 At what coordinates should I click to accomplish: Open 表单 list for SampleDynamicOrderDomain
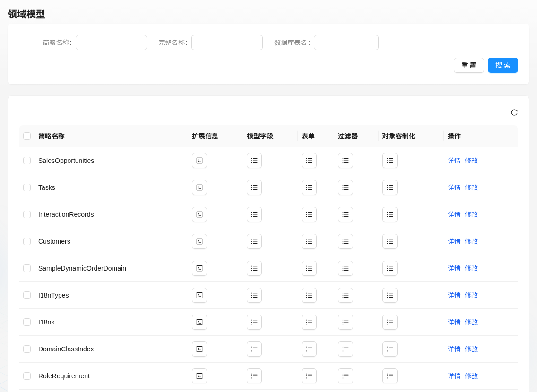tap(309, 268)
